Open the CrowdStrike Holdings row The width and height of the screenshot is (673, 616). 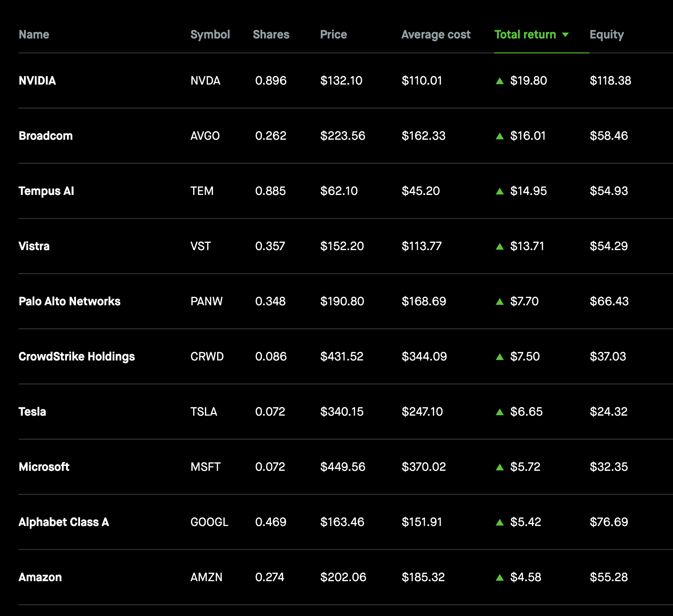[x=346, y=356]
